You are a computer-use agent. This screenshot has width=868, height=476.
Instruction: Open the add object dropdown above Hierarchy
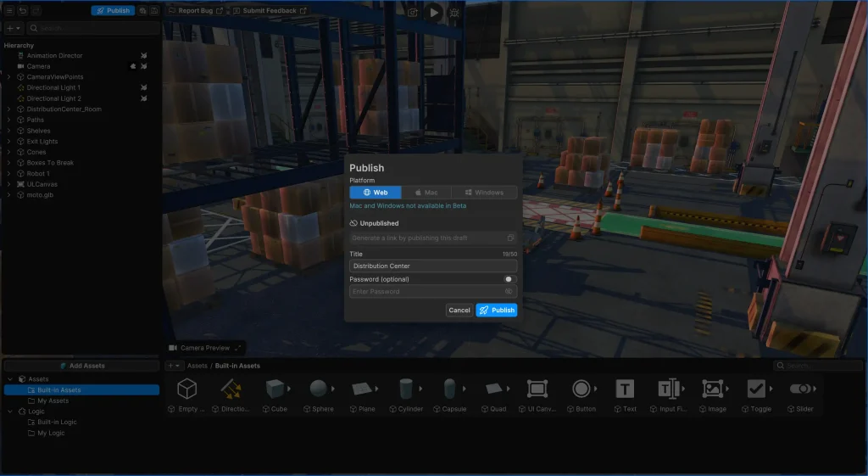click(14, 28)
